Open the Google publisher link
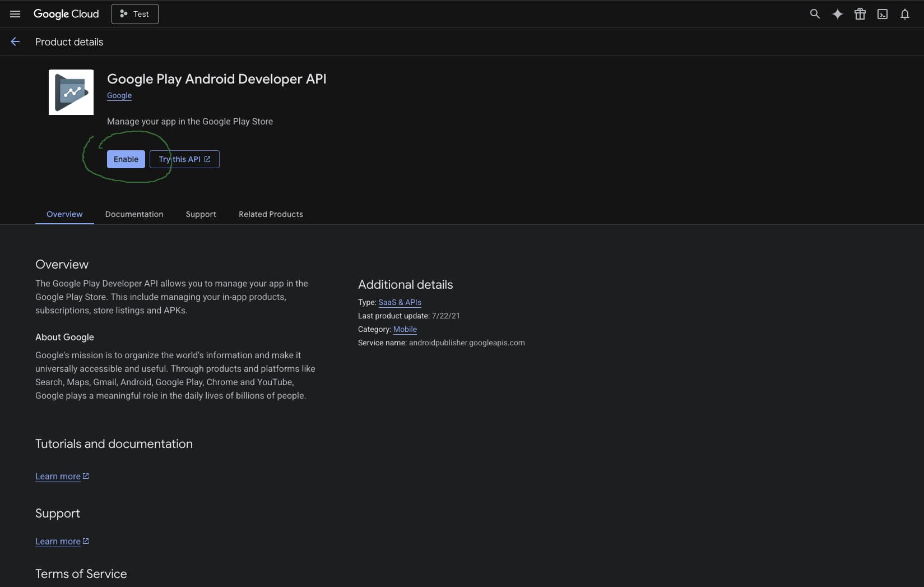The height and width of the screenshot is (587, 924). (x=119, y=95)
